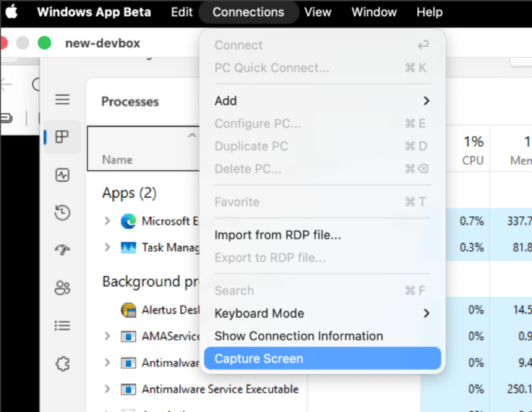
Task: Open the Window menu
Action: tap(374, 12)
